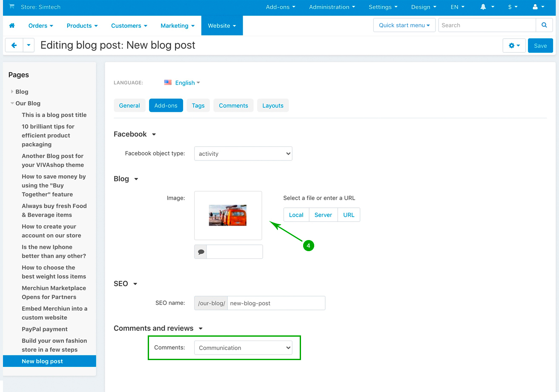This screenshot has height=392, width=559.
Task: Open the Marketing menu
Action: [x=177, y=26]
